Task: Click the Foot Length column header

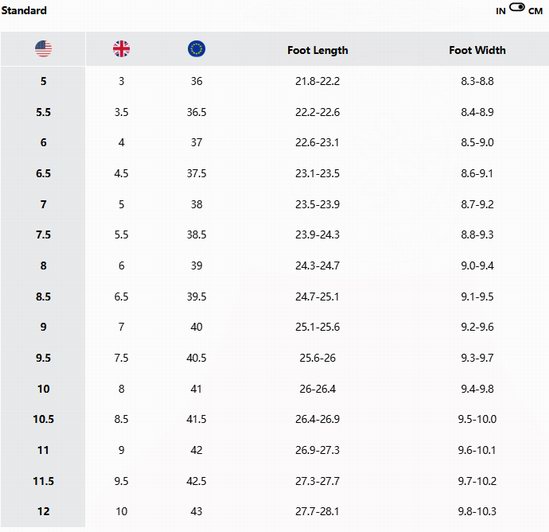Action: (x=318, y=50)
